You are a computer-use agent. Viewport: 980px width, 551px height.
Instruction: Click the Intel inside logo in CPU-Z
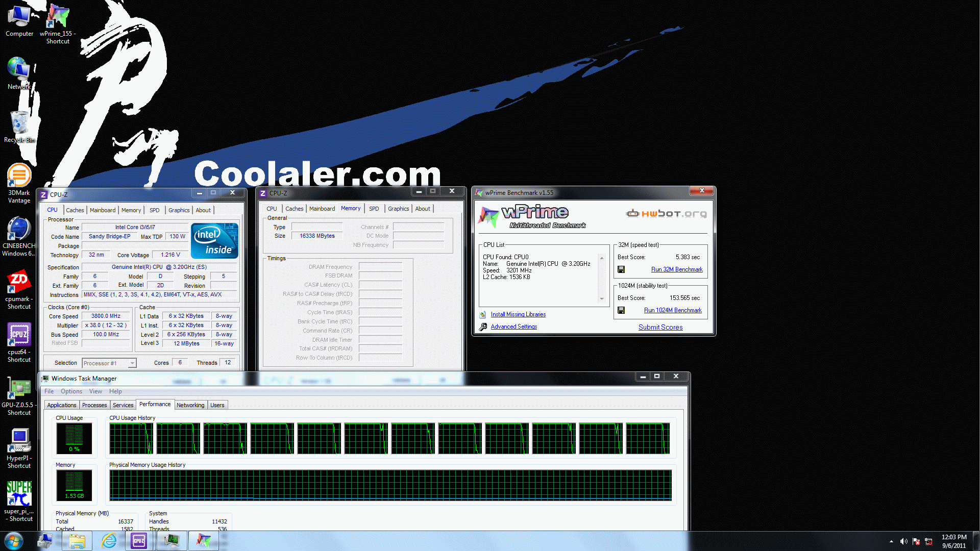pos(214,240)
